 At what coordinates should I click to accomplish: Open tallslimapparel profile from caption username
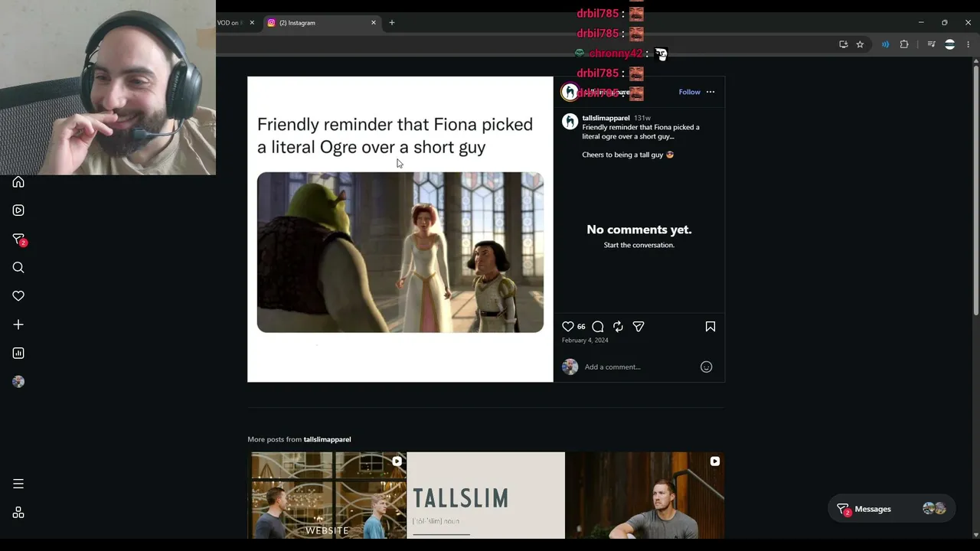[x=606, y=118]
